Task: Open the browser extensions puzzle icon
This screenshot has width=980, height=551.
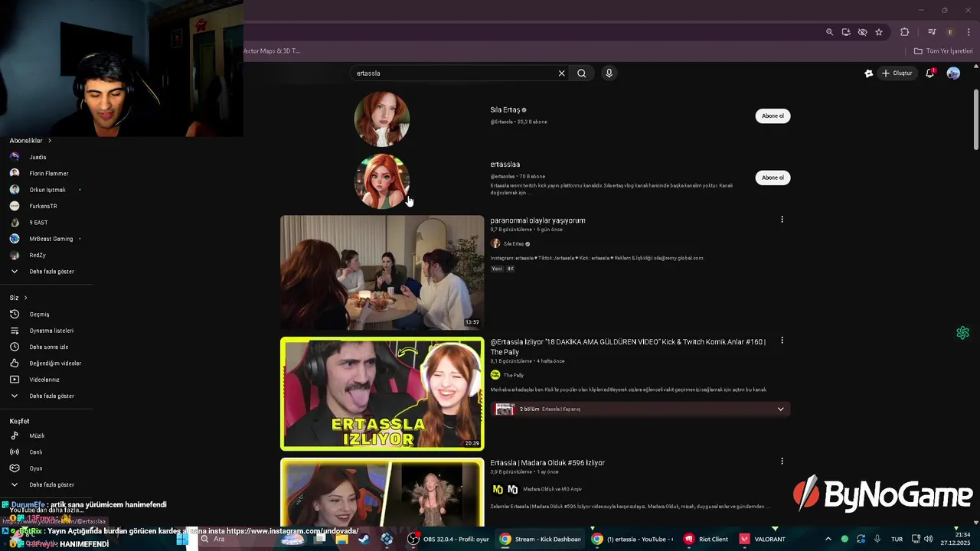Action: [x=905, y=32]
